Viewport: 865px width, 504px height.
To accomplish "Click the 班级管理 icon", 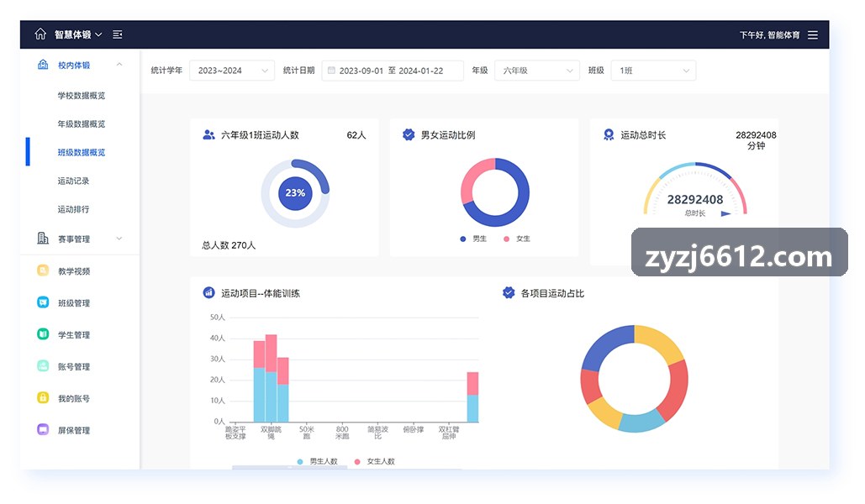I will [x=43, y=302].
